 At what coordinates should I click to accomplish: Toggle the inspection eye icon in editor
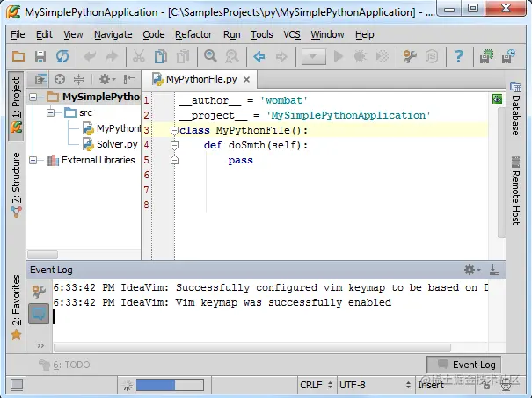(497, 99)
